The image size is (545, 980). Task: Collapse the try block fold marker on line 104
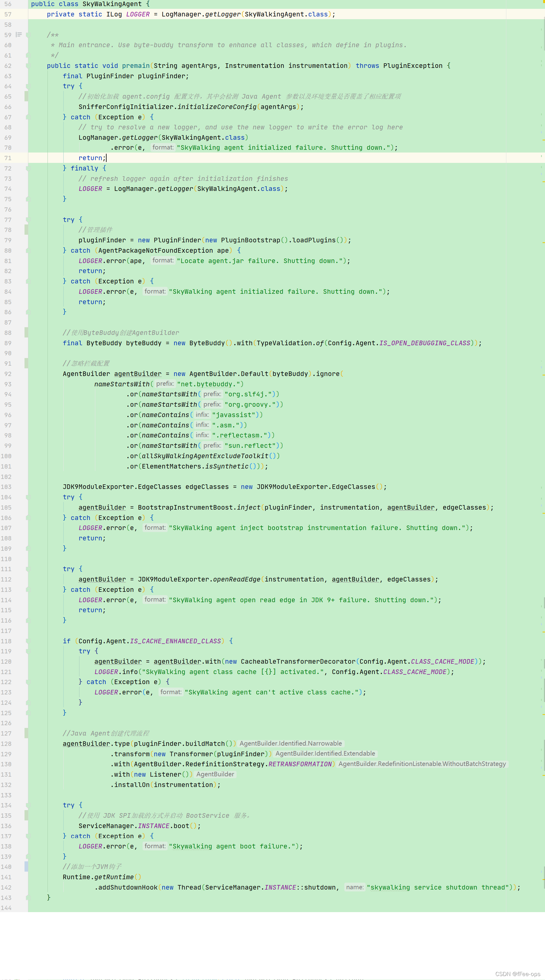tap(28, 497)
